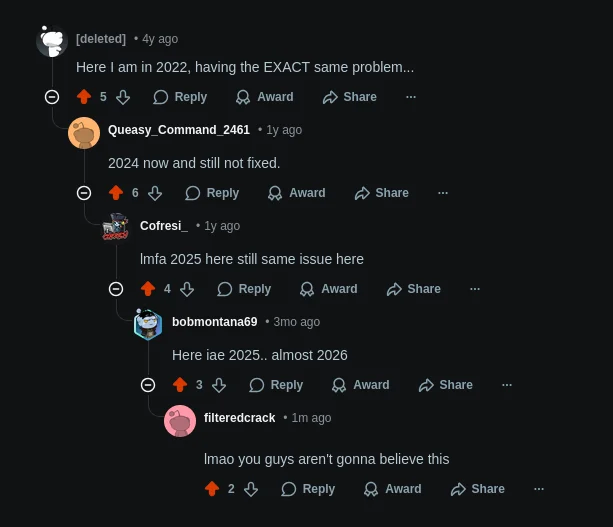Collapse Queasy_Command_2461's reply thread

coord(84,193)
